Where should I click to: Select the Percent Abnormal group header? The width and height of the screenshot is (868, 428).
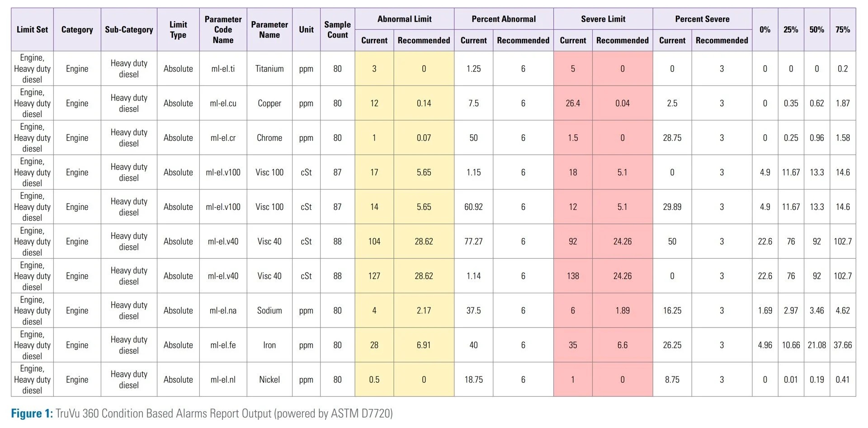[504, 19]
